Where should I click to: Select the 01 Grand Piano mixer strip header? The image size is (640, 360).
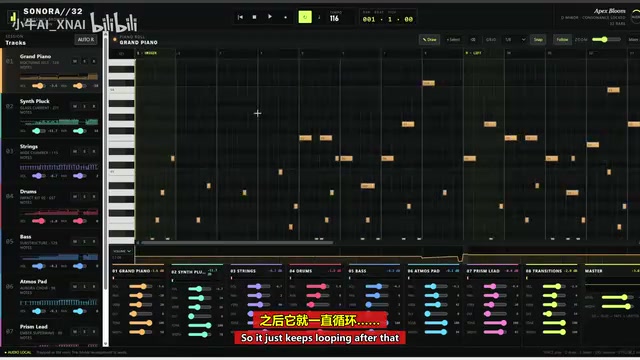click(138, 271)
